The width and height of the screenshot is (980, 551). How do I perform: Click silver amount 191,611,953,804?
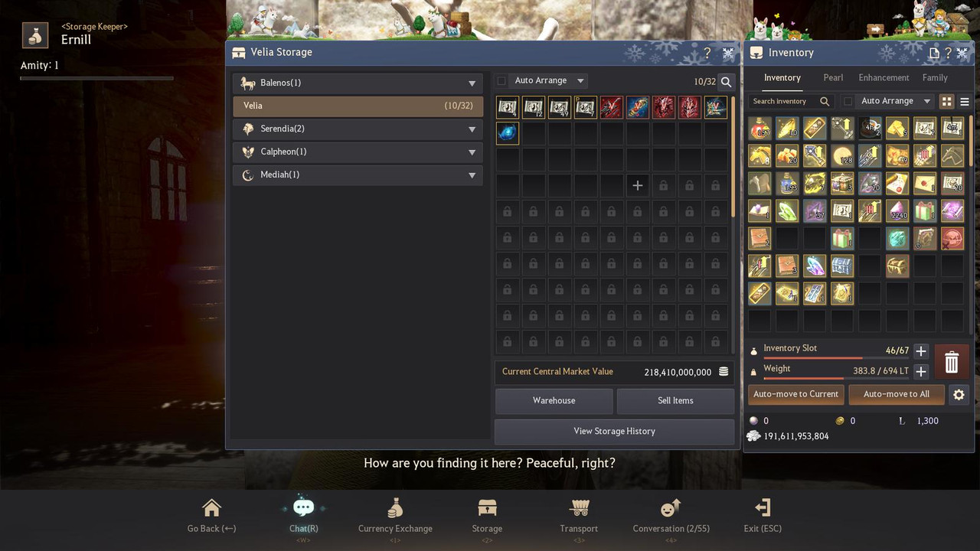point(796,436)
